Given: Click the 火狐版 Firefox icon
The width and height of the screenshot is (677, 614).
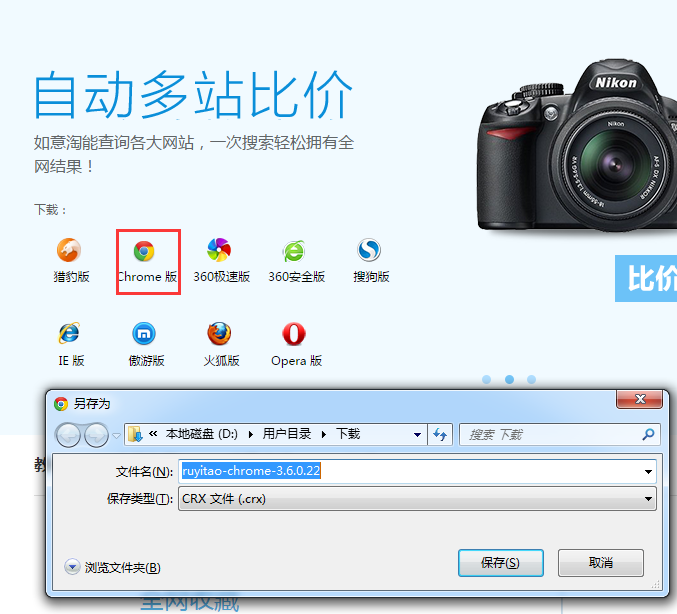Looking at the screenshot, I should pos(220,334).
